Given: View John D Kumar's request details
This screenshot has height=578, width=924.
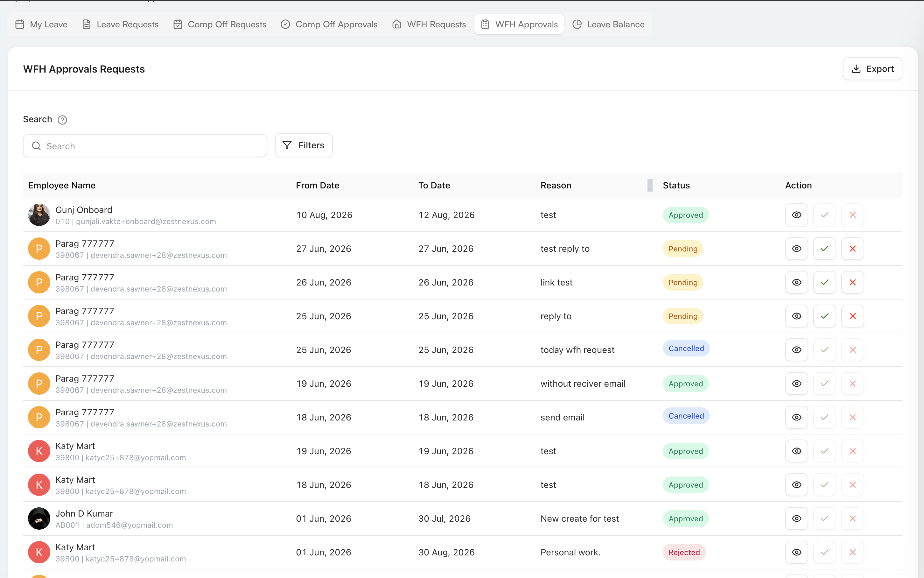Looking at the screenshot, I should pyautogui.click(x=796, y=518).
